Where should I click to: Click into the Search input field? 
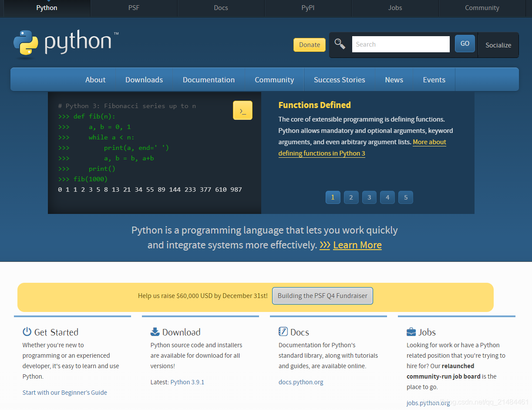coord(401,44)
